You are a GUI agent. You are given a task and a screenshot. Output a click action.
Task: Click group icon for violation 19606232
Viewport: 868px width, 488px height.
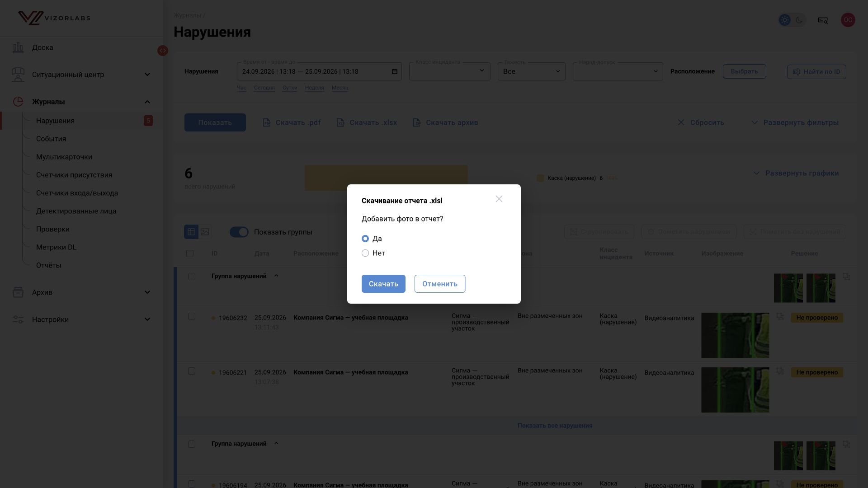(780, 316)
